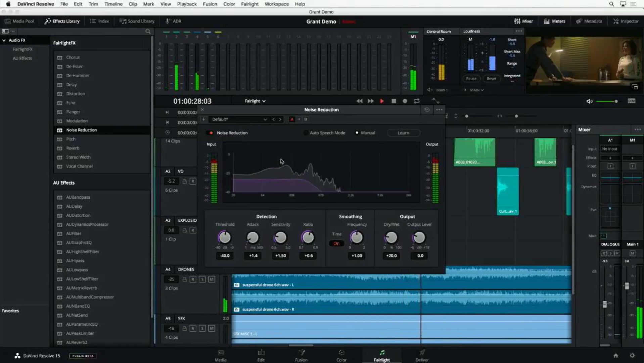Open the Workspace menu
Viewport: 644px width, 363px height.
click(x=276, y=4)
